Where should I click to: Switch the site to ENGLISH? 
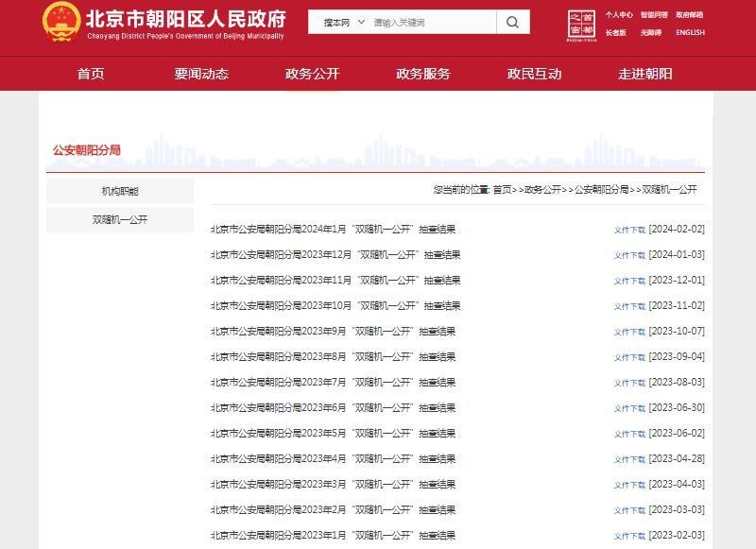[x=690, y=33]
